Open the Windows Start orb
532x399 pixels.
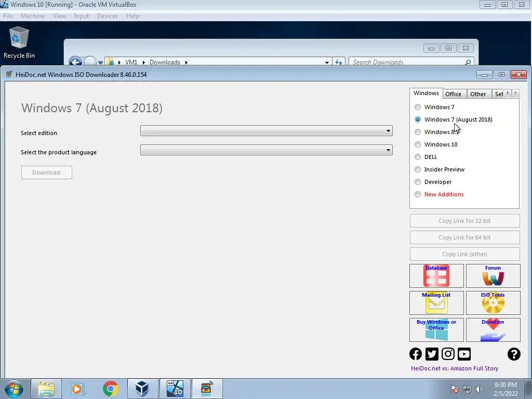[14, 389]
